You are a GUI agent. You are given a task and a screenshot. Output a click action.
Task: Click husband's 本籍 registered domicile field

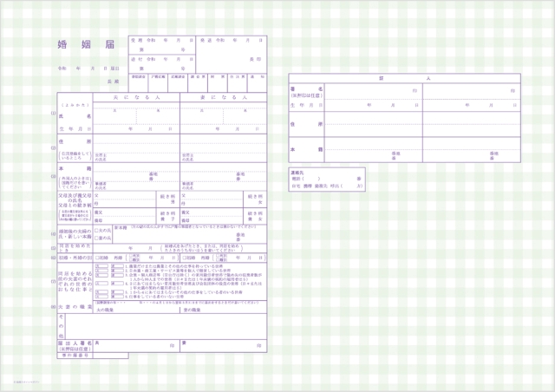coord(136,172)
